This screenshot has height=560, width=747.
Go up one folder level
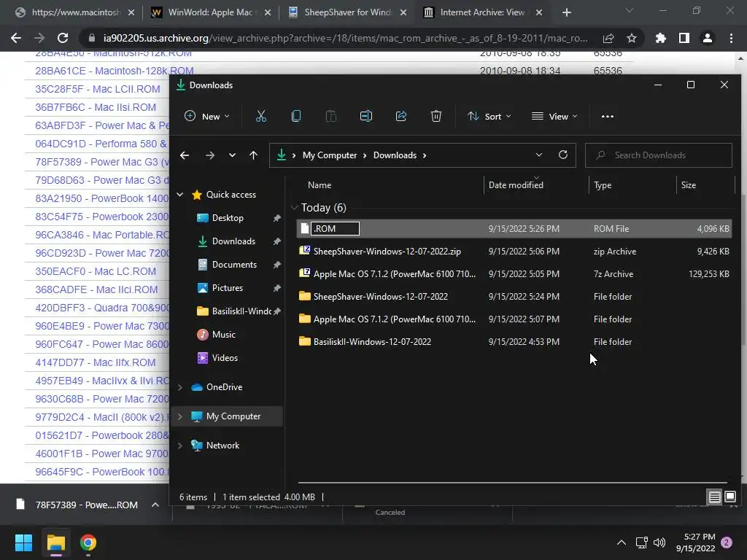(x=253, y=155)
